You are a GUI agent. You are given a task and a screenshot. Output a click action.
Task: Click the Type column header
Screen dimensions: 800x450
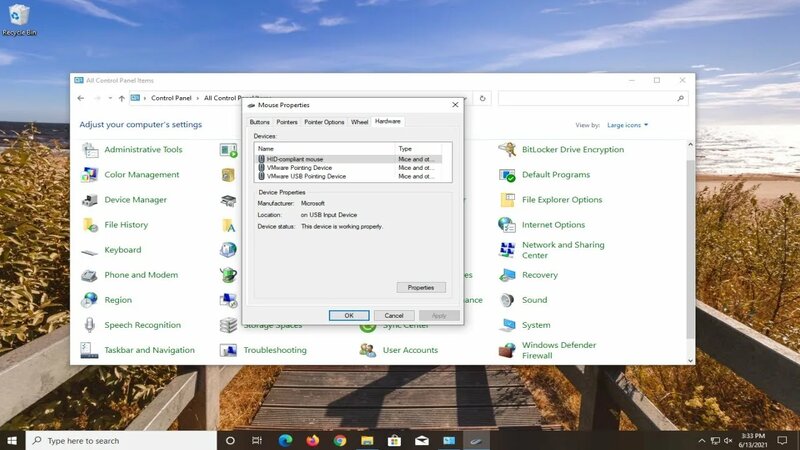[418, 148]
